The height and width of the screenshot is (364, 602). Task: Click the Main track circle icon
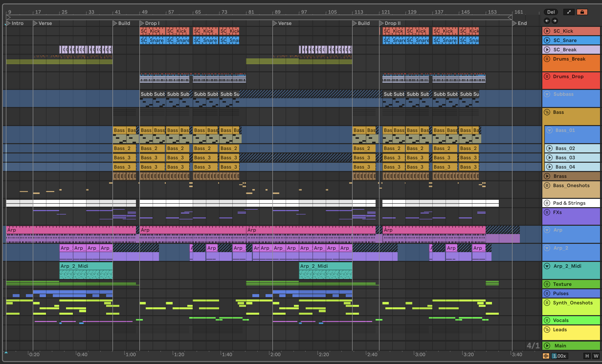click(x=547, y=346)
